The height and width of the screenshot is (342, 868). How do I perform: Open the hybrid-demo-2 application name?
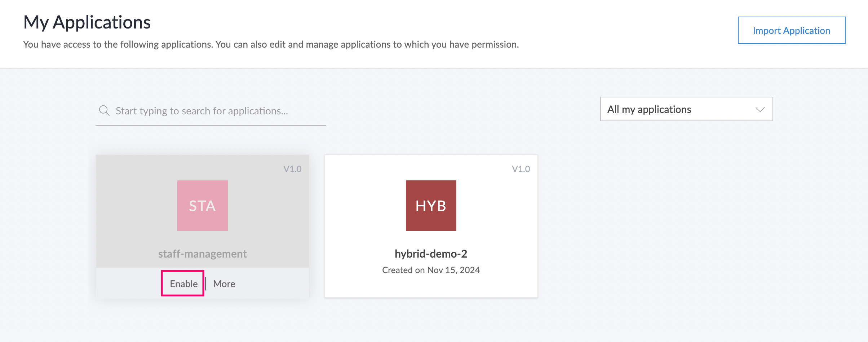point(431,254)
